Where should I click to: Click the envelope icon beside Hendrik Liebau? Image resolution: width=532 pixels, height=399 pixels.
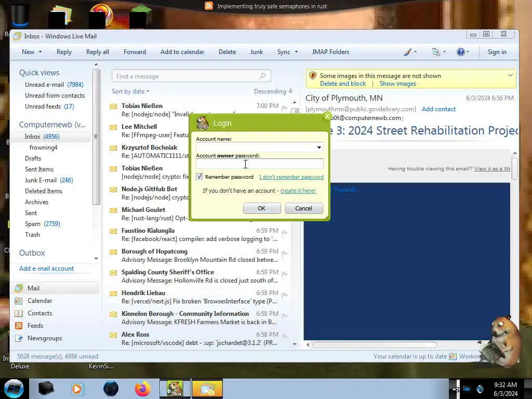pyautogui.click(x=113, y=294)
